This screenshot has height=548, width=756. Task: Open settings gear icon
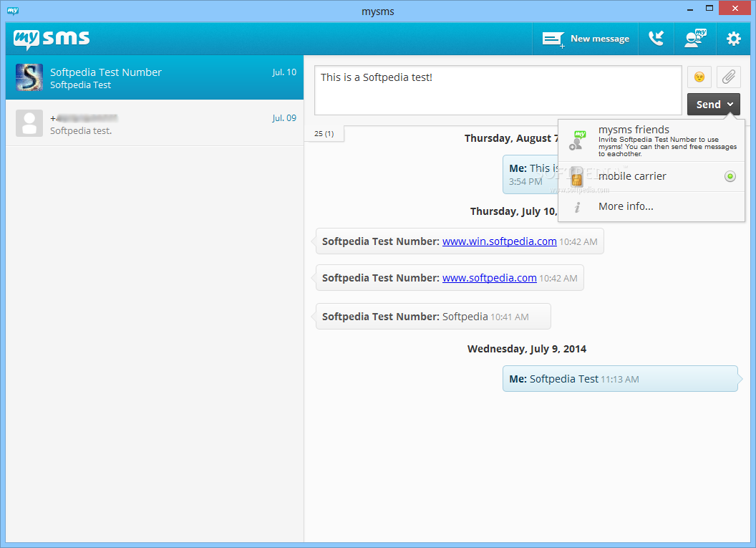point(733,39)
